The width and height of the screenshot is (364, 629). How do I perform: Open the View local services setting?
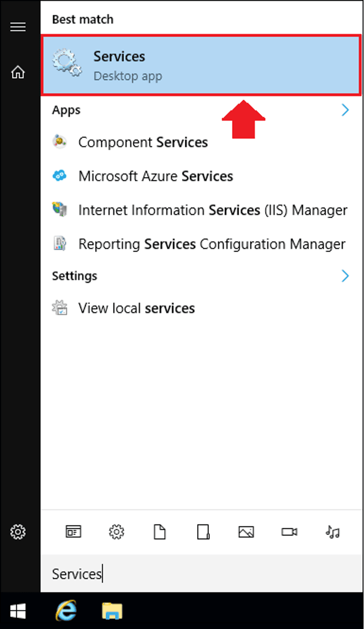tap(136, 308)
